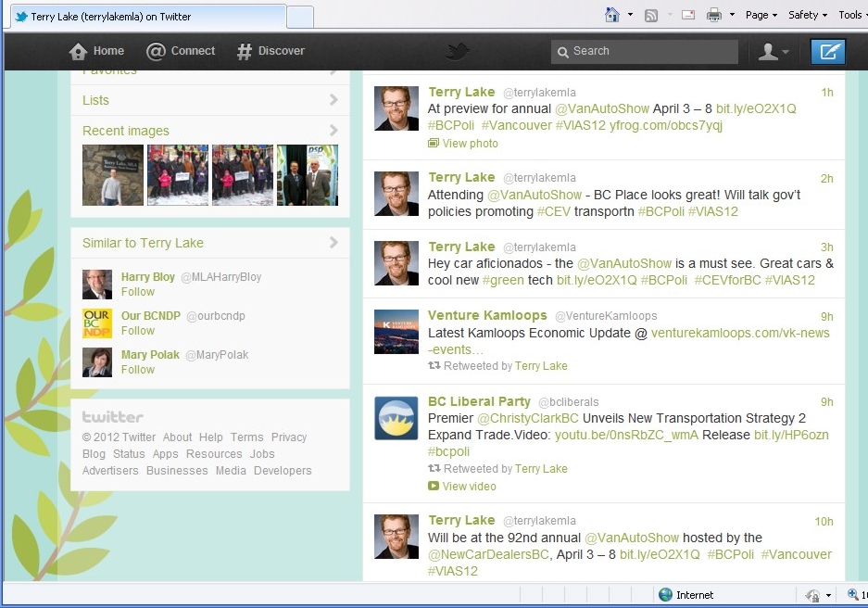Follow Harry Bloy
The height and width of the screenshot is (608, 868).
(x=138, y=292)
